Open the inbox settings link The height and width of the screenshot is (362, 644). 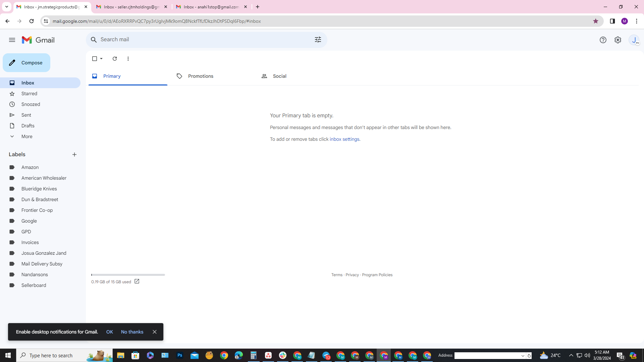click(x=344, y=139)
